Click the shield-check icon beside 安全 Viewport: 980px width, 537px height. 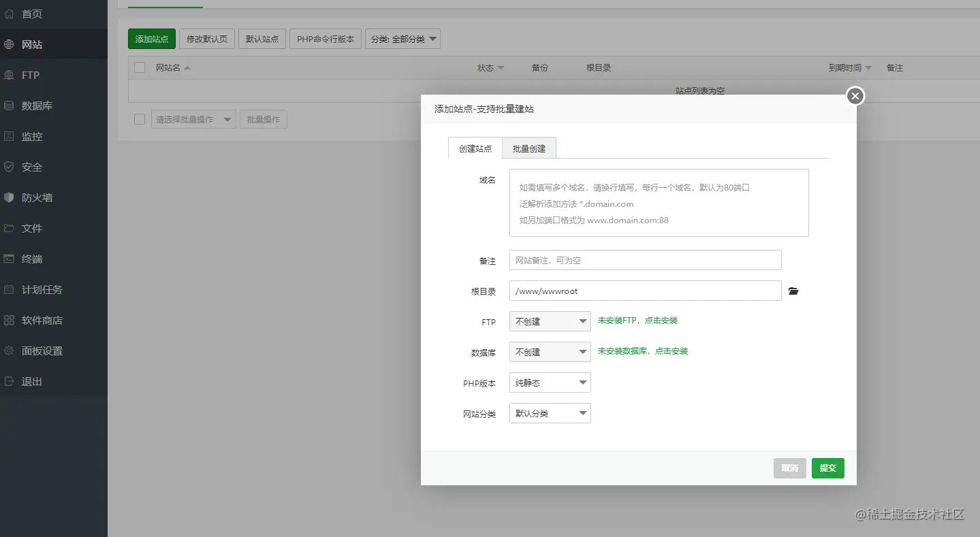point(9,167)
